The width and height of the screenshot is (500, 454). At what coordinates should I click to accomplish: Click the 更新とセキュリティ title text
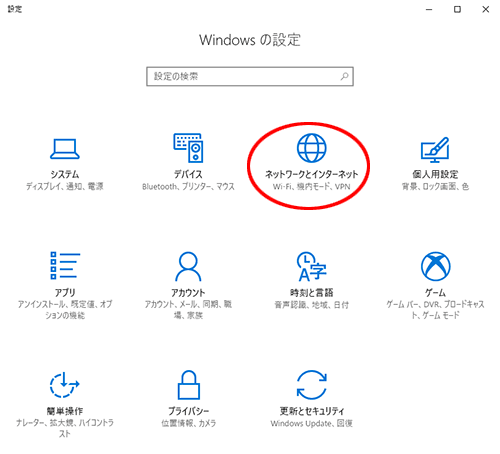click(x=312, y=411)
